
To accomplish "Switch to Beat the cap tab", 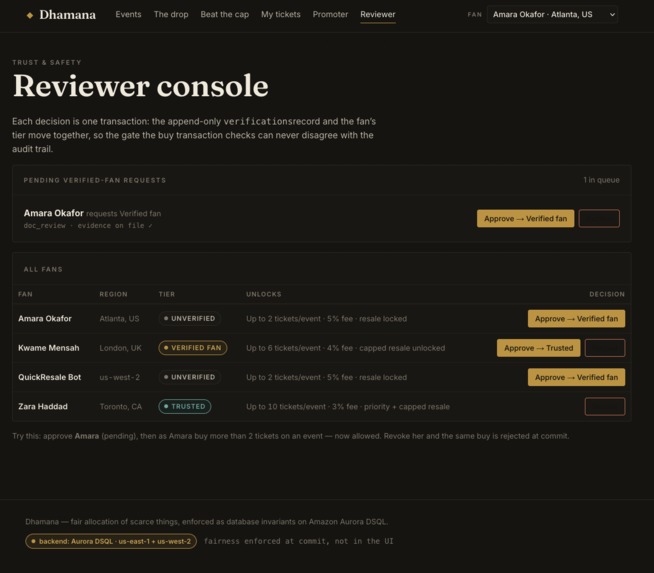I will tap(224, 14).
